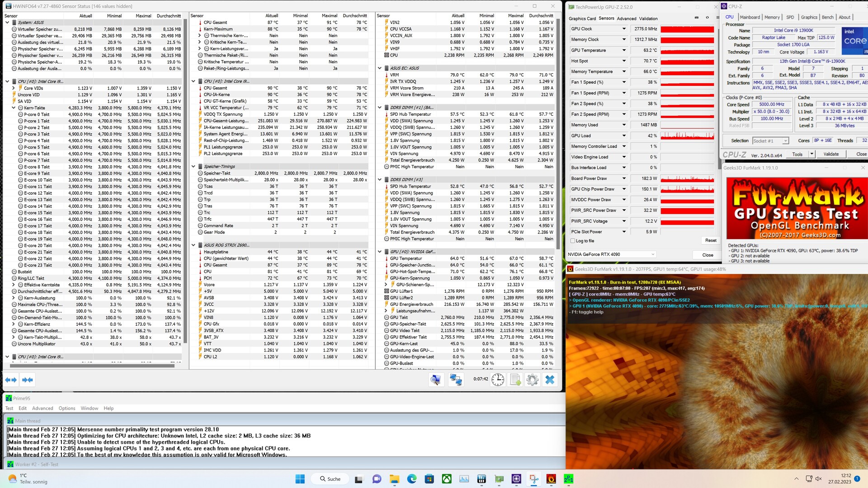Start HWiNFO sensor logging file icon

pyautogui.click(x=515, y=380)
